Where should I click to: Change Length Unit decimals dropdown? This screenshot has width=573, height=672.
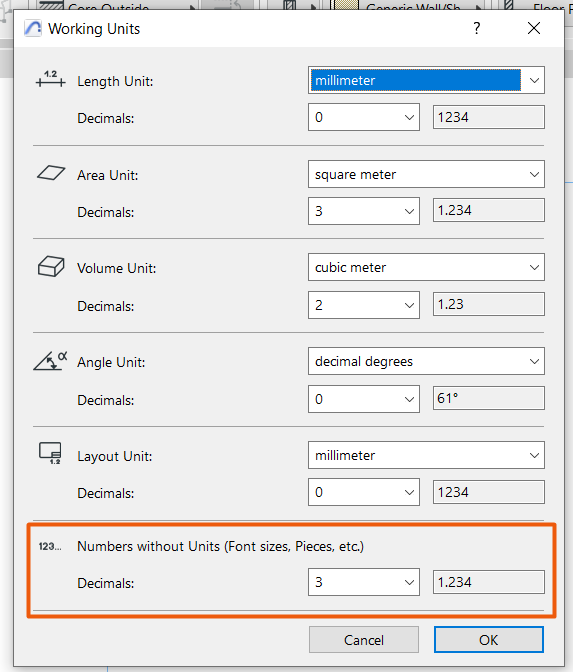364,117
